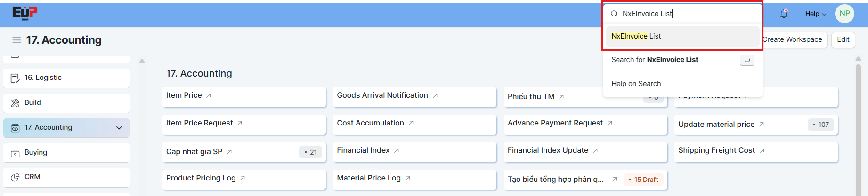The image size is (868, 196).
Task: Toggle the hamburger sidebar menu icon
Action: click(x=16, y=40)
